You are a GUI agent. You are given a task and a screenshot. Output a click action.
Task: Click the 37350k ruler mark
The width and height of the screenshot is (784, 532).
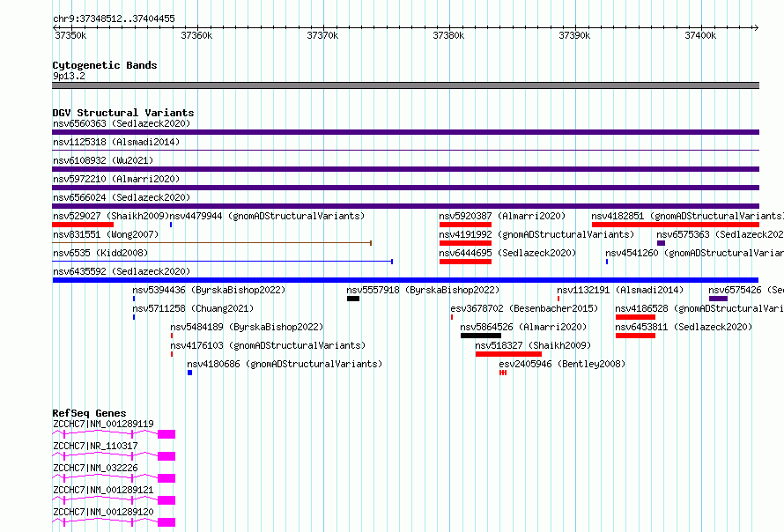pyautogui.click(x=70, y=35)
